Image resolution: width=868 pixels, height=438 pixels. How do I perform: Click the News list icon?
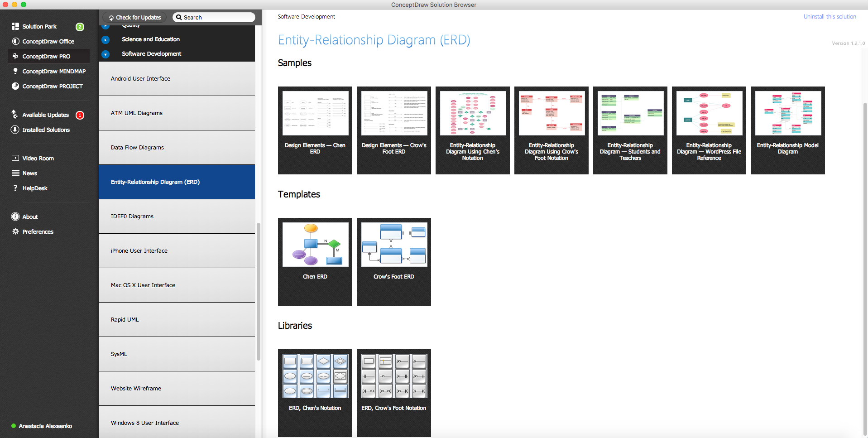pos(15,173)
